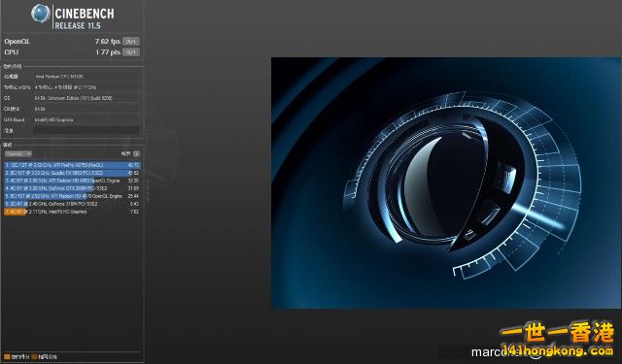Click the ranking details arrow button
Image resolution: width=622 pixels, height=364 pixels.
(136, 153)
